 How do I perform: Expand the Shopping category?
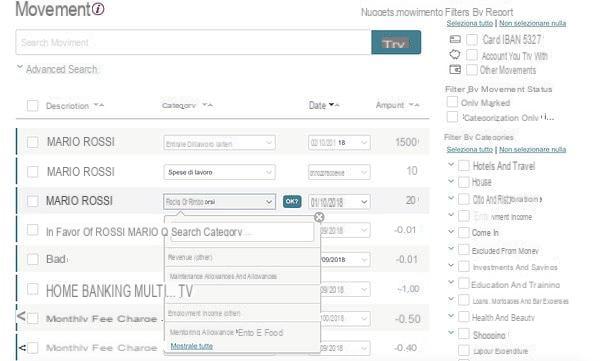451,333
